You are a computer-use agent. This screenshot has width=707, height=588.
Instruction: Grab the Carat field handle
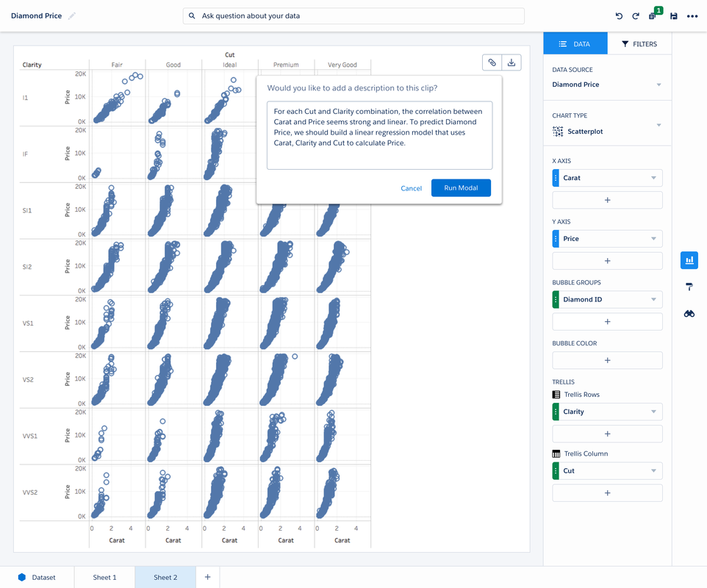click(556, 178)
